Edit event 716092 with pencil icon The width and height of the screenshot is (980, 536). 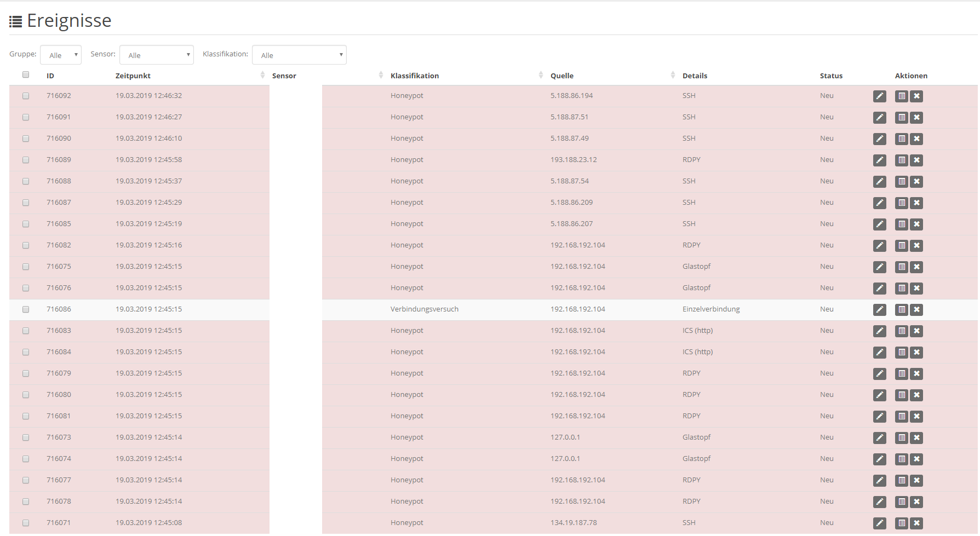point(879,96)
